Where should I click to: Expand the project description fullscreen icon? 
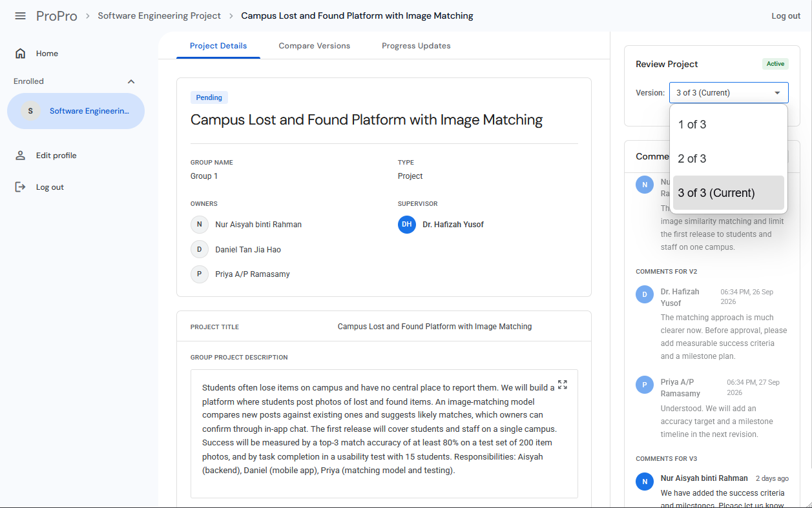pyautogui.click(x=562, y=385)
